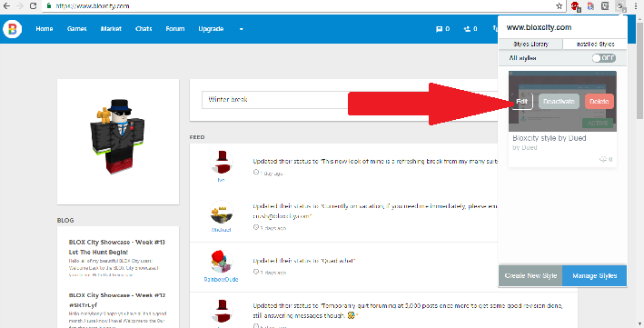Open the RainbowDude profile link
644x328 pixels.
(221, 279)
